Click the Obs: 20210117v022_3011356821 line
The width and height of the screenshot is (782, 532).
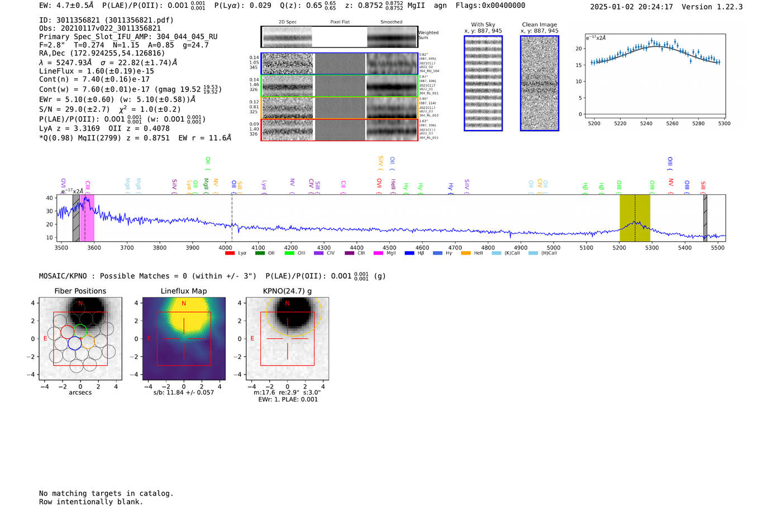click(100, 28)
